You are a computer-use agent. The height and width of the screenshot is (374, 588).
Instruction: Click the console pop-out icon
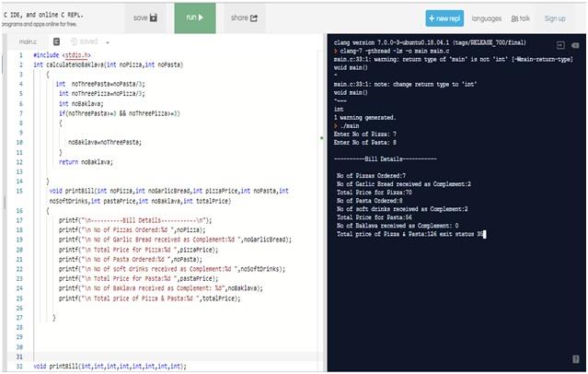pos(561,44)
